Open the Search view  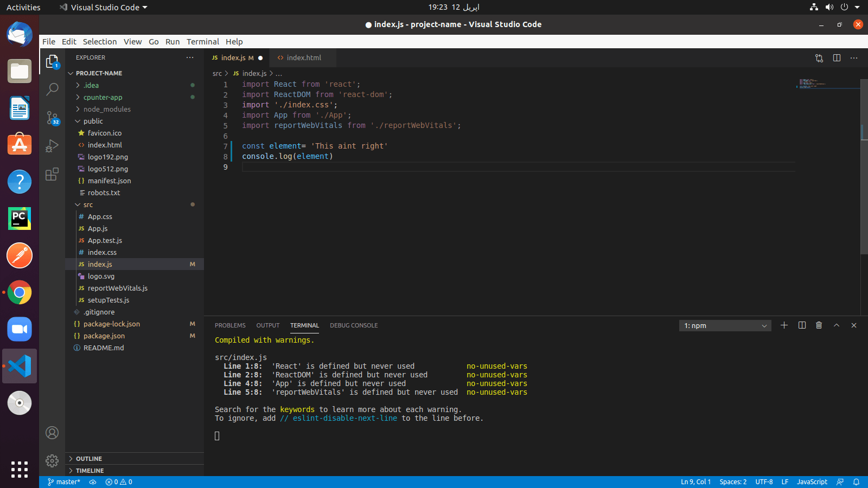[52, 89]
